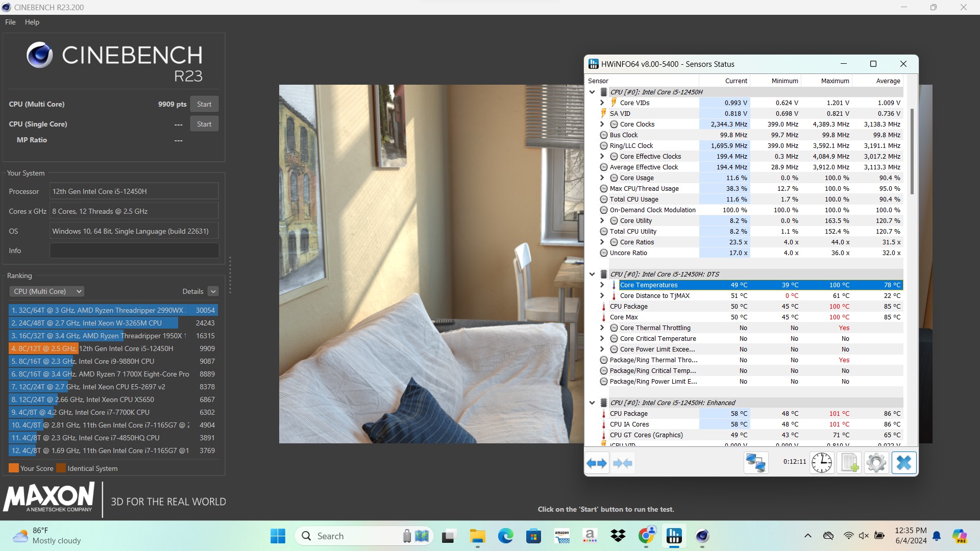
Task: Expand Core Distance to TjMAX row
Action: (602, 295)
